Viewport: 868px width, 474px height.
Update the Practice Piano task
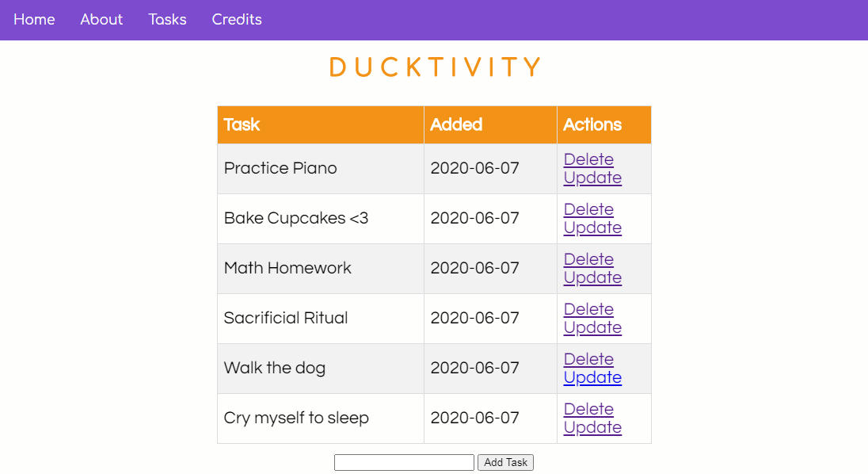pos(592,178)
